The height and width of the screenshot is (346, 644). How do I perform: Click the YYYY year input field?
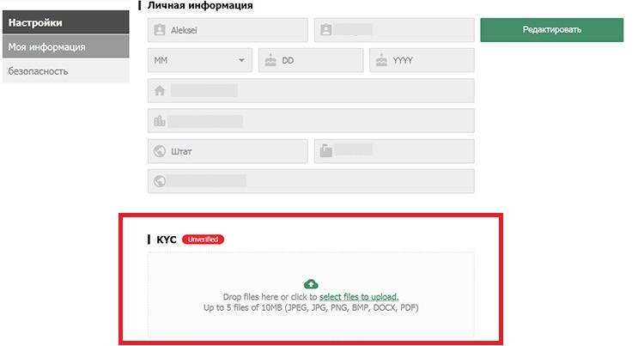(422, 60)
